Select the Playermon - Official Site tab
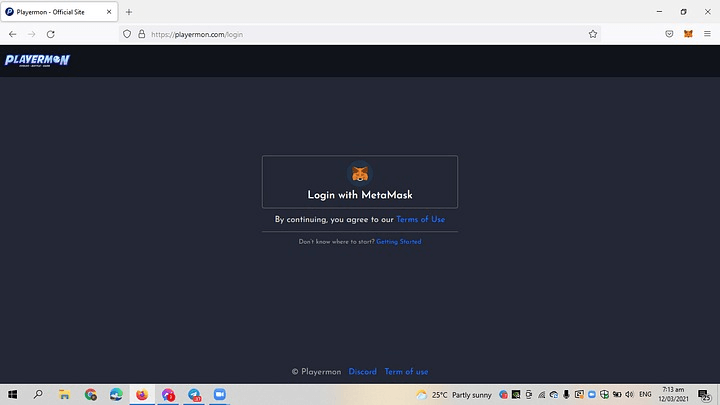This screenshot has height=405, width=720. (x=55, y=11)
